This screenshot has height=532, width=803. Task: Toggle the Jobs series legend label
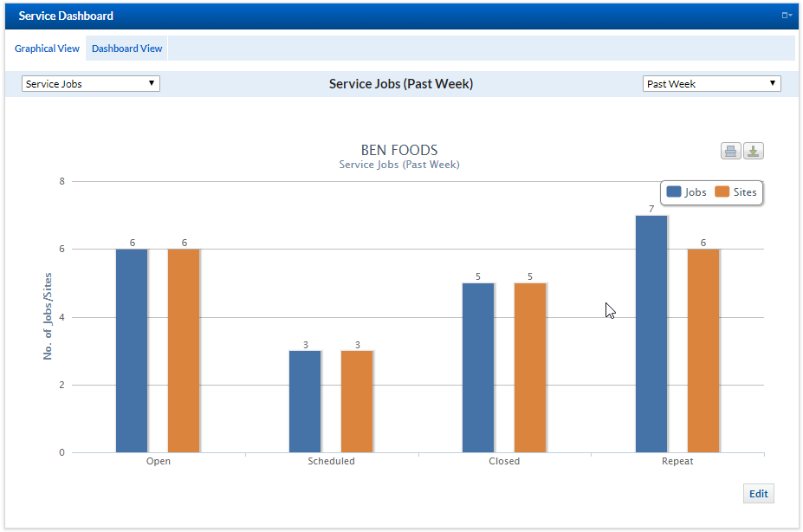pyautogui.click(x=696, y=192)
